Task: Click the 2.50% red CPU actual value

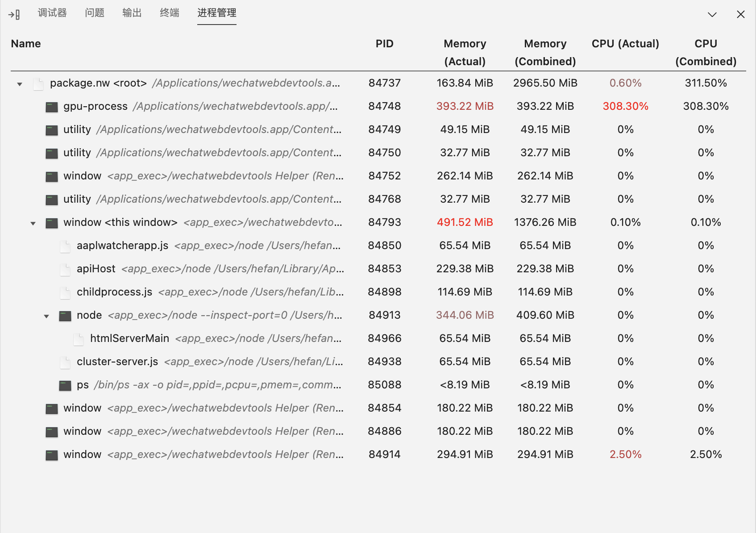Action: click(x=626, y=454)
